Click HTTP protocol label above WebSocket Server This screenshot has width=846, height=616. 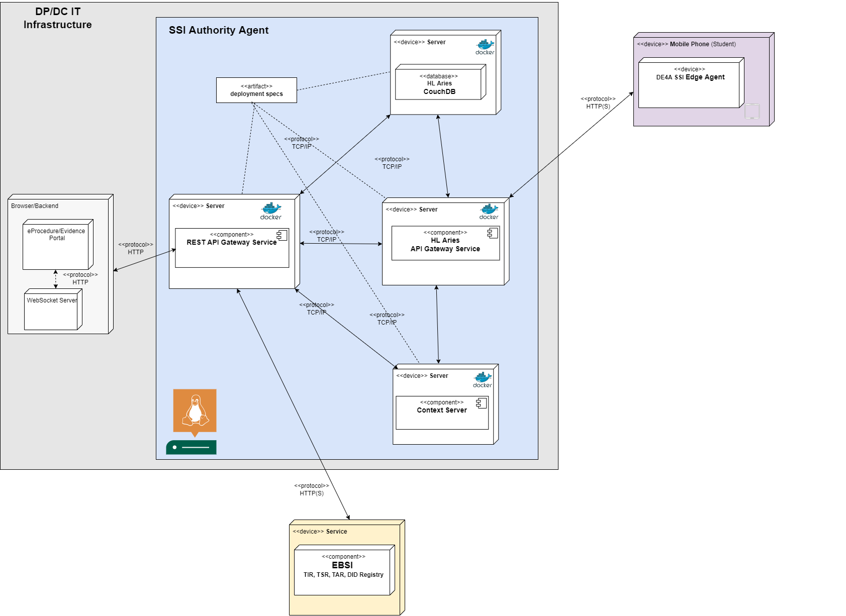pyautogui.click(x=80, y=279)
